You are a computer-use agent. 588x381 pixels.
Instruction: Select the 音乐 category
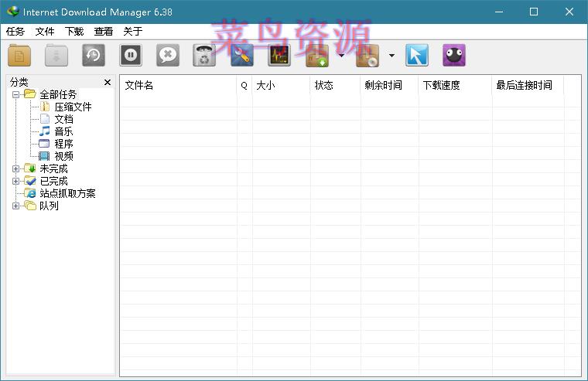(x=63, y=132)
